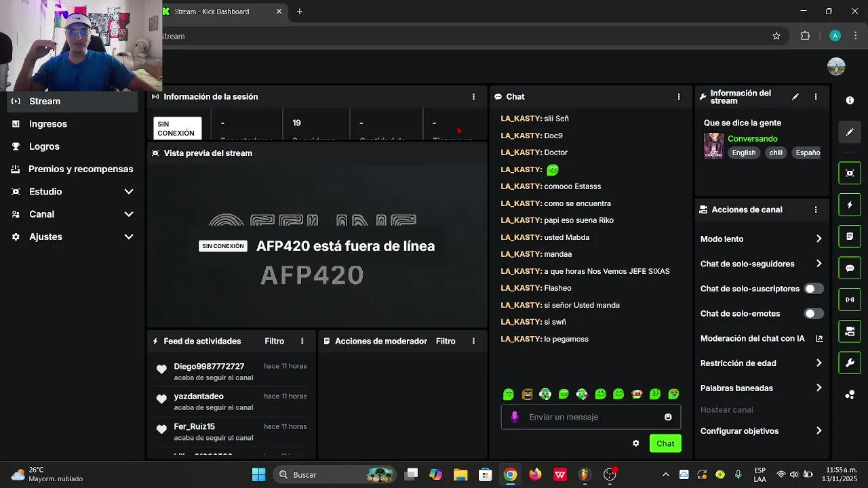This screenshot has width=868, height=488.
Task: Open File Explorer from taskbar
Action: (x=460, y=475)
